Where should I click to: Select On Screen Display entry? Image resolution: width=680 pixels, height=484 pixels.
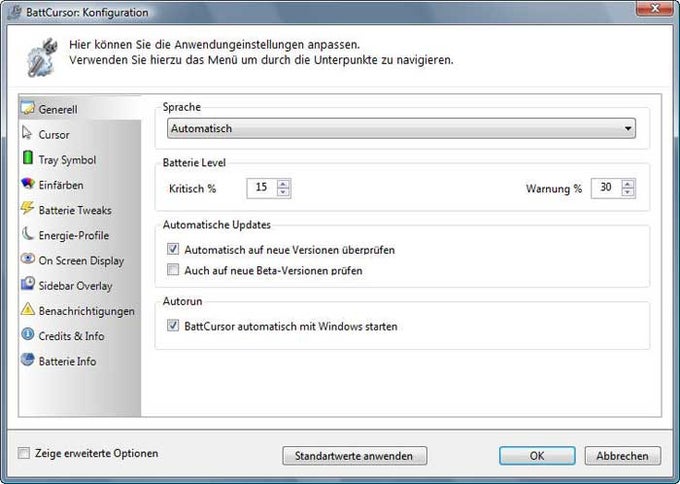click(x=80, y=260)
